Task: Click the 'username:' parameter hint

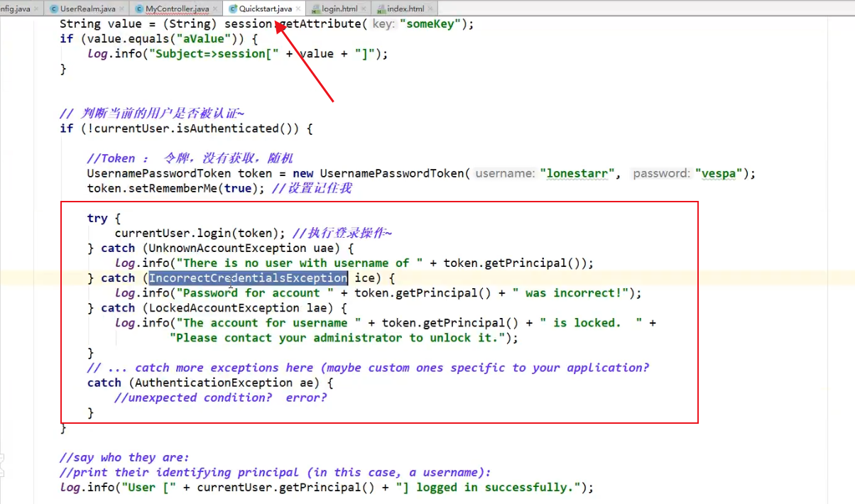Action: point(506,173)
